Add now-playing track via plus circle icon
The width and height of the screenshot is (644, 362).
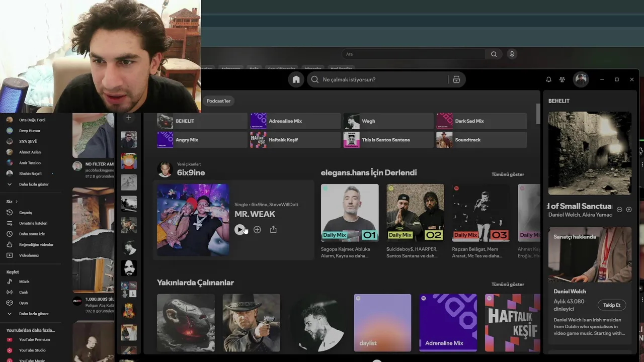click(x=628, y=209)
